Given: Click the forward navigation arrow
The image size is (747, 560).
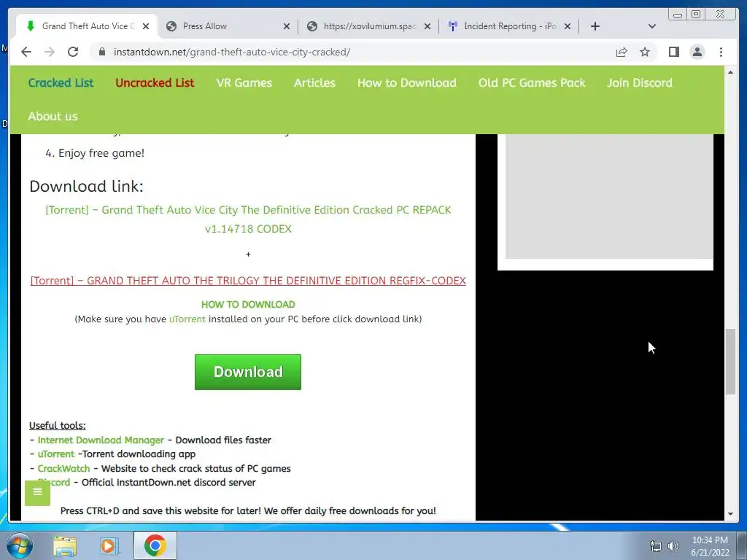Looking at the screenshot, I should point(50,52).
